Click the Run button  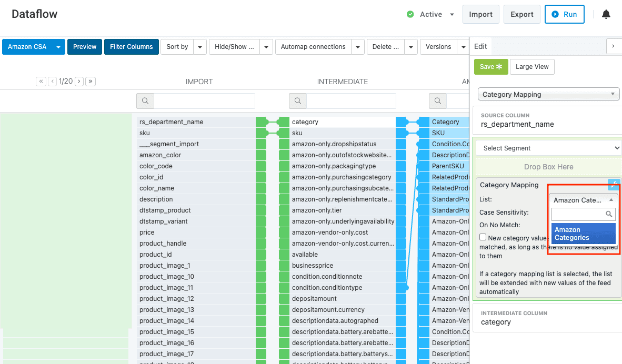[564, 15]
